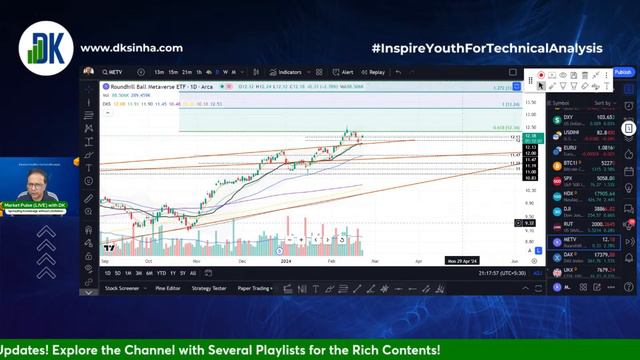Screen dimensions: 640x360
Task: Click the Publish button
Action: click(623, 72)
